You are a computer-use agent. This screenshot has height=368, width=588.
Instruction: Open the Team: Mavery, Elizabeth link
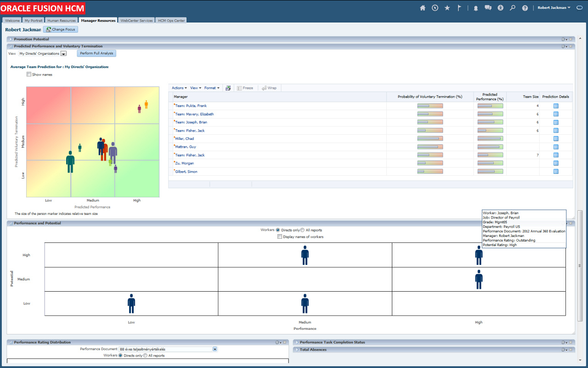click(194, 114)
